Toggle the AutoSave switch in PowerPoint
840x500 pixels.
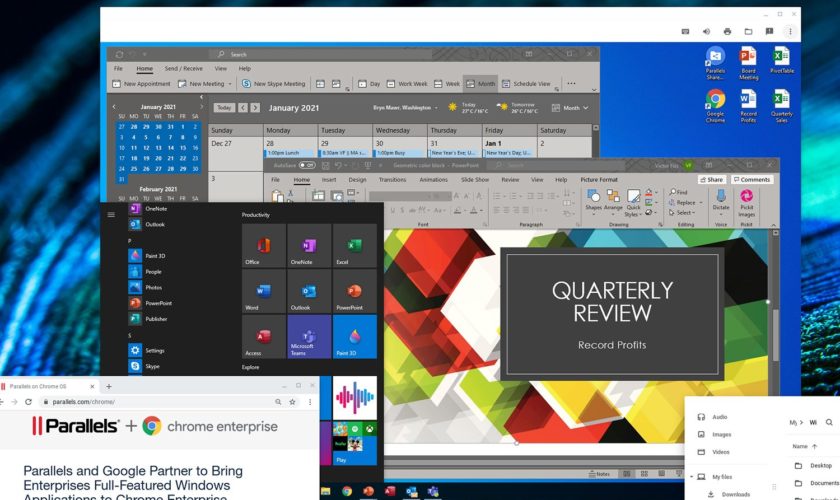pyautogui.click(x=307, y=165)
